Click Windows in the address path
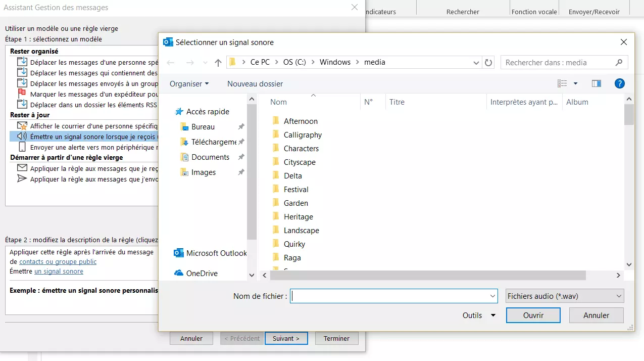 [x=335, y=62]
